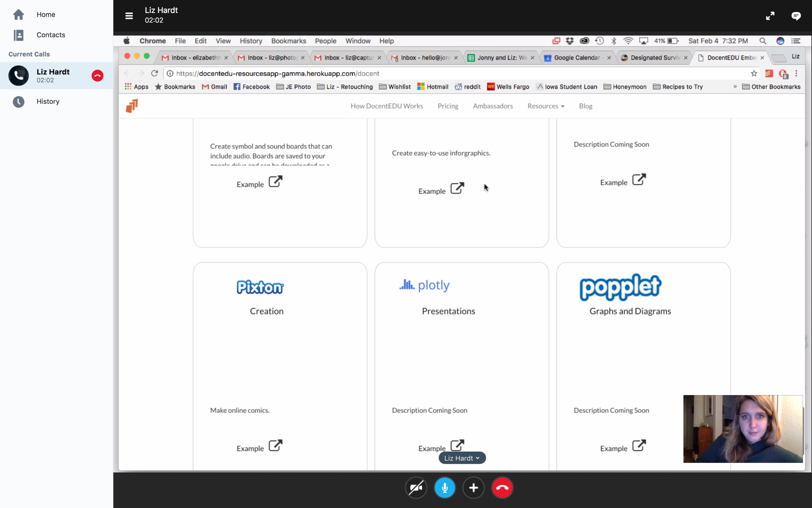The image size is (812, 508).
Task: Open the Apps bookmark shortcut
Action: (136, 87)
